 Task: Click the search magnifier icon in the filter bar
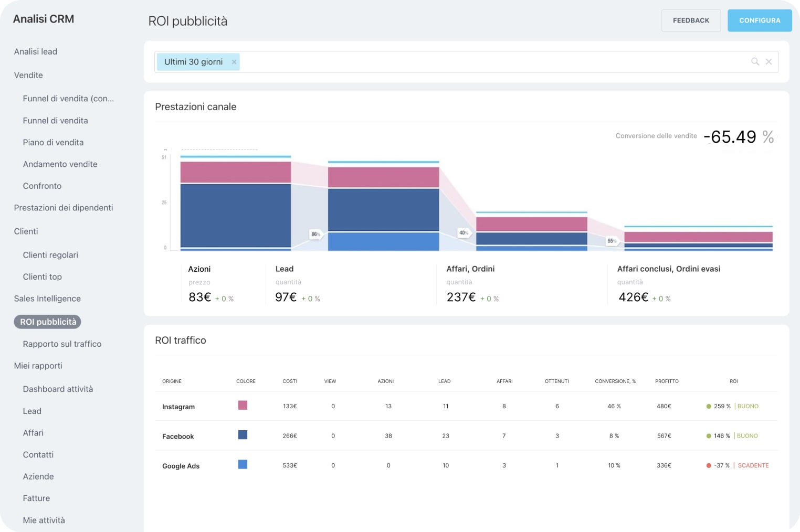pyautogui.click(x=755, y=61)
